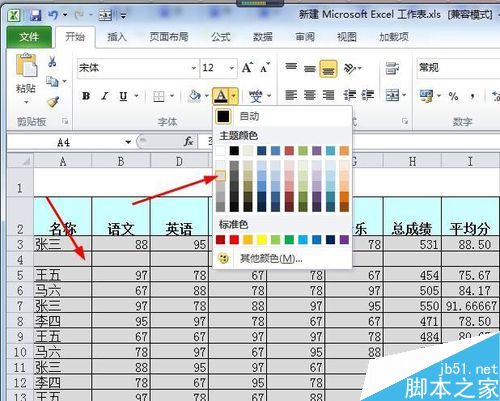
Task: Click the accounting number format icon
Action: (x=427, y=96)
